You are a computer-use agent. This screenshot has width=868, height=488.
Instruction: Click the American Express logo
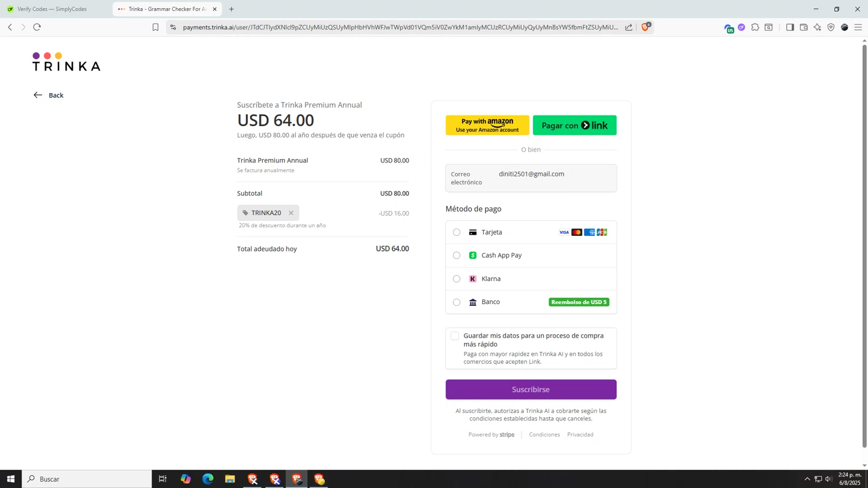(590, 232)
